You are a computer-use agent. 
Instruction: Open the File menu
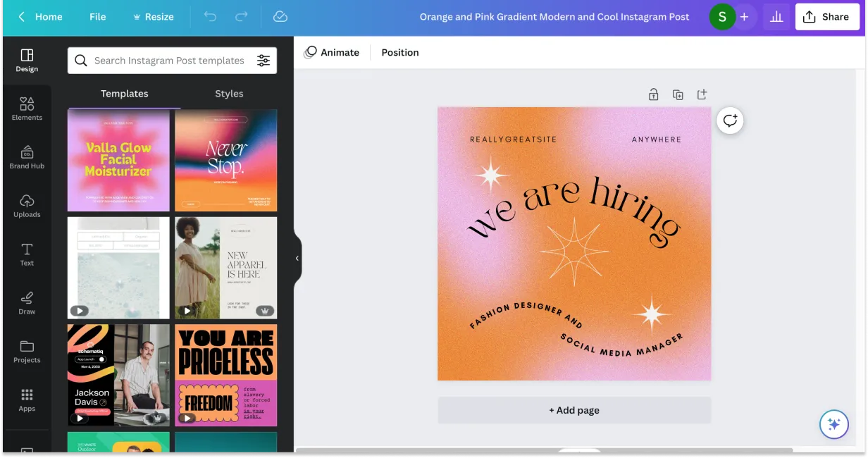pos(98,17)
